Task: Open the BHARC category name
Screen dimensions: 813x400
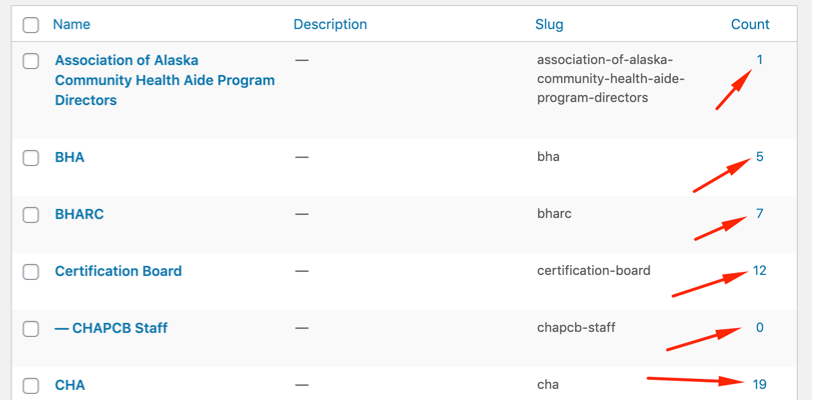Action: [79, 214]
